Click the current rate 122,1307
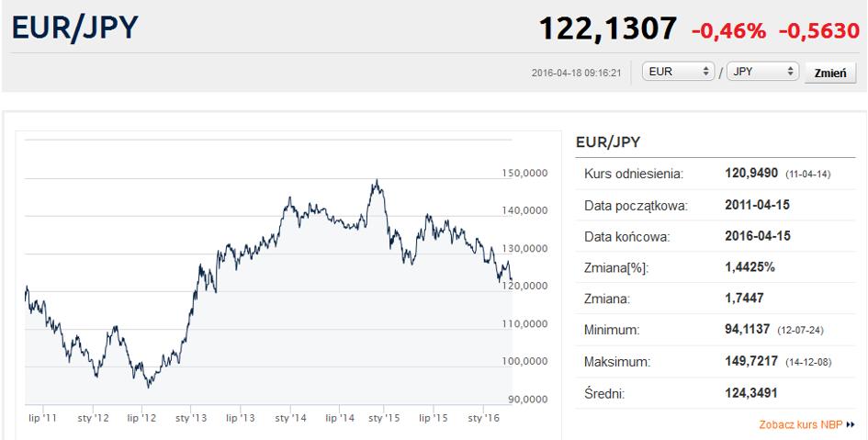Image resolution: width=868 pixels, height=440 pixels. [x=607, y=29]
